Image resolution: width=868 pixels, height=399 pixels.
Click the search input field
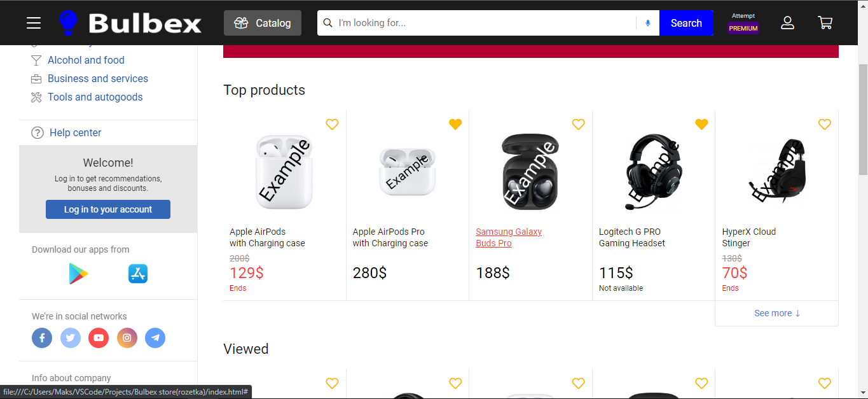[483, 23]
